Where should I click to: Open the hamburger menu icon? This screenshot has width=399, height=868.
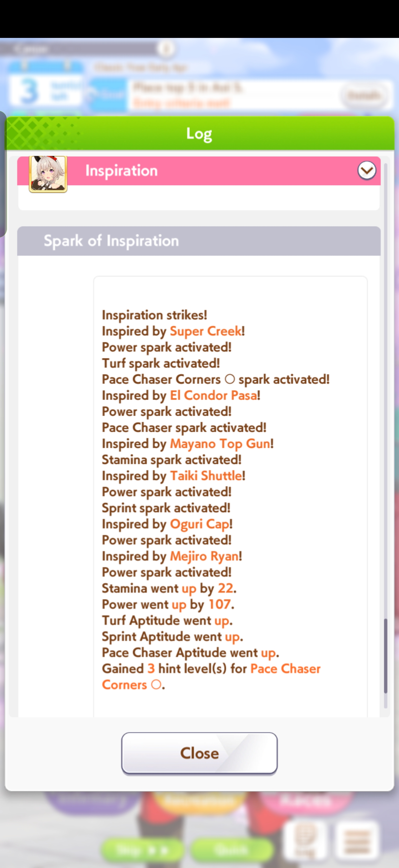[x=357, y=840]
